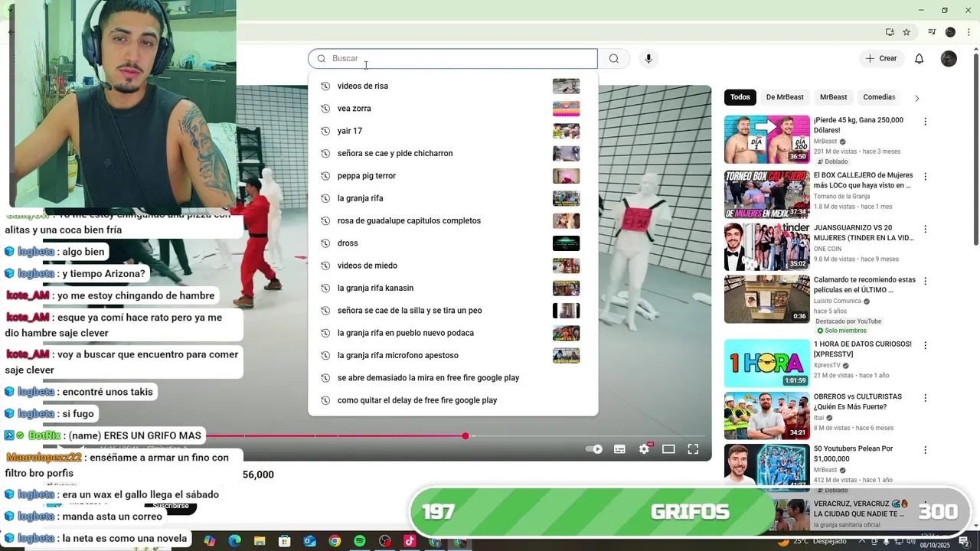Viewport: 980px width, 551px height.
Task: Switch to theater mode
Action: click(x=668, y=449)
